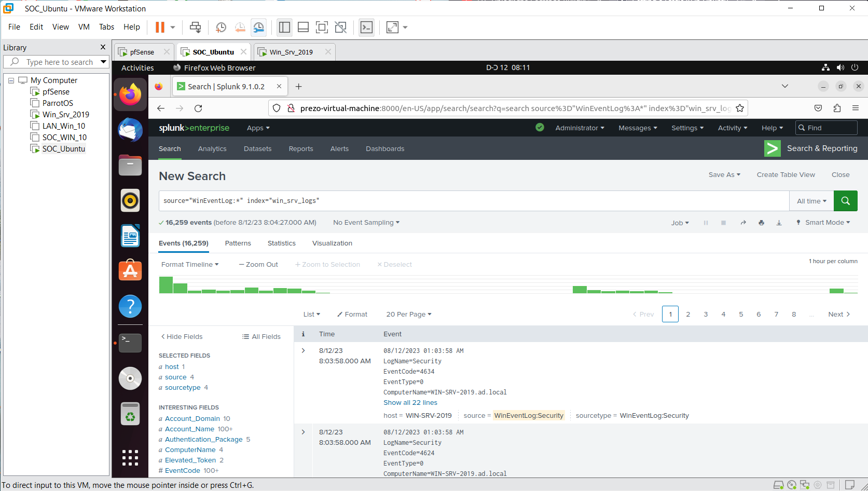
Task: Launch Thunderbird from the dock
Action: tap(130, 130)
